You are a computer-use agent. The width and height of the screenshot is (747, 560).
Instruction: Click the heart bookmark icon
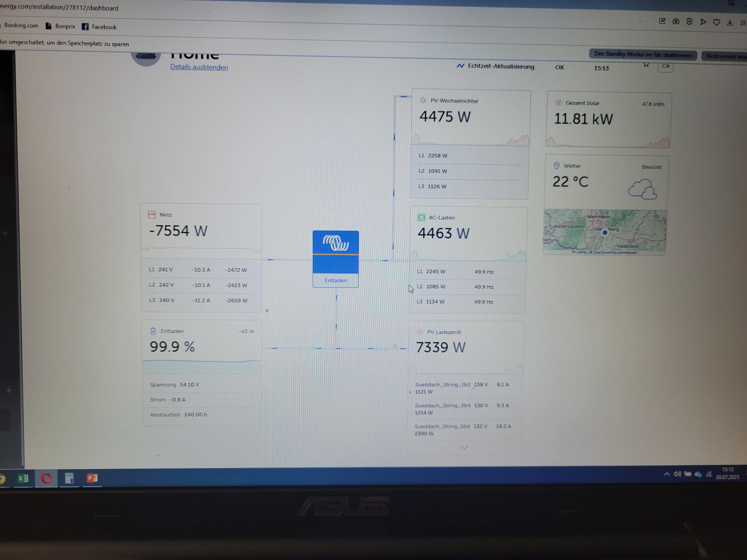(x=716, y=22)
